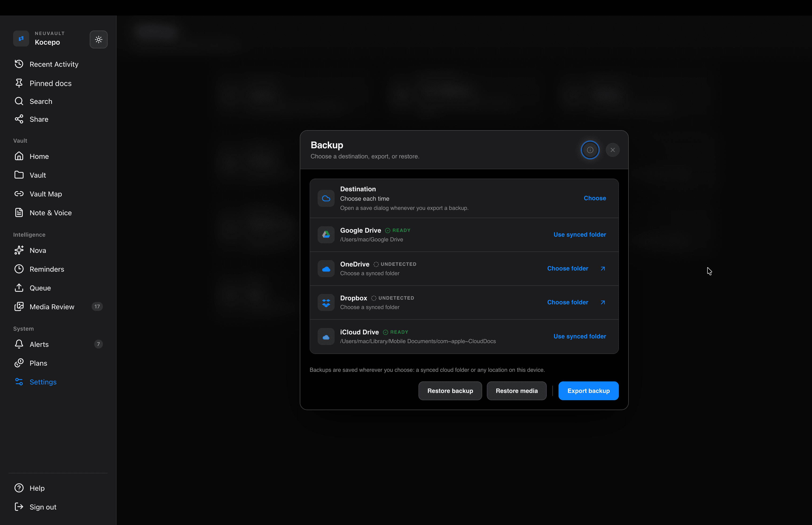The width and height of the screenshot is (812, 525).
Task: Open the Nova intelligence item
Action: 58,250
